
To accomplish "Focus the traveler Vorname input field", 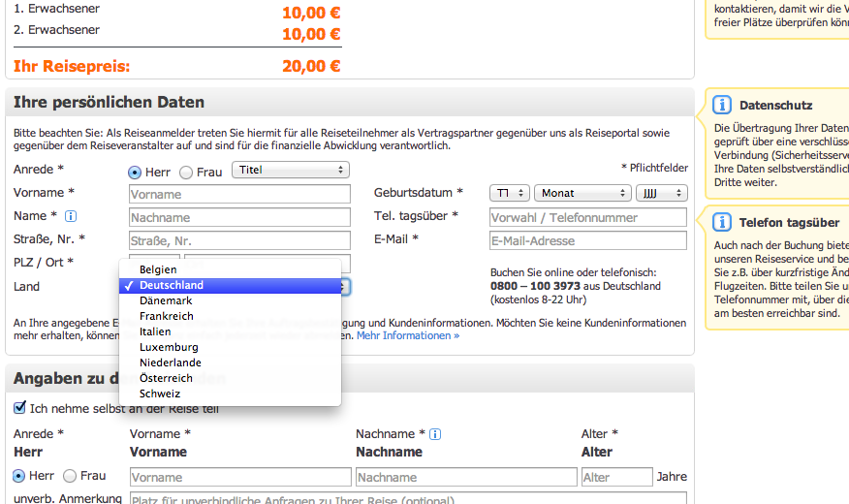I will coord(240,478).
